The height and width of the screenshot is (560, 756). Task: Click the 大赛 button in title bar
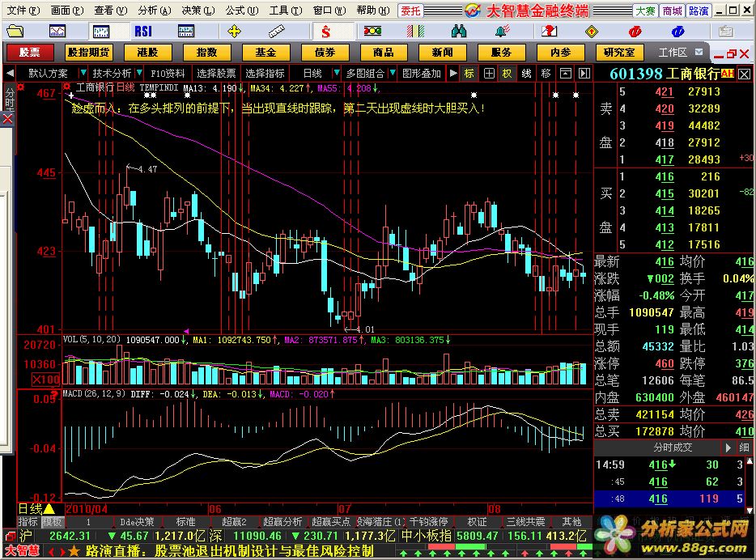click(646, 11)
